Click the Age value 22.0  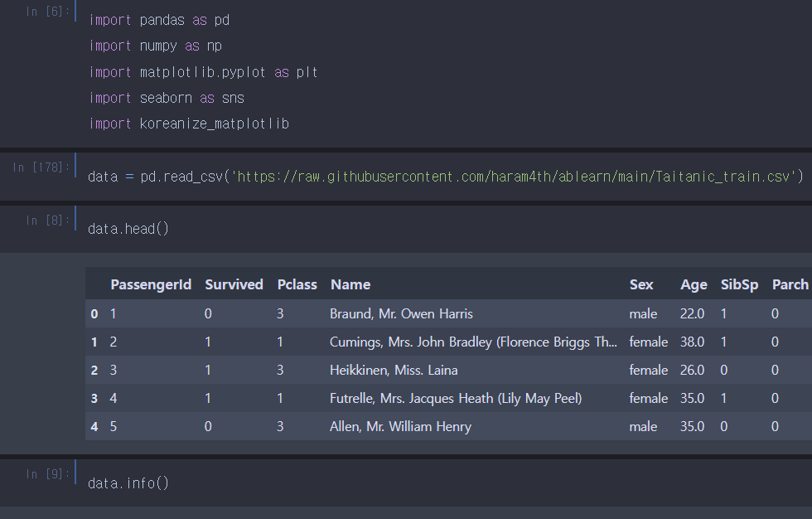692,313
